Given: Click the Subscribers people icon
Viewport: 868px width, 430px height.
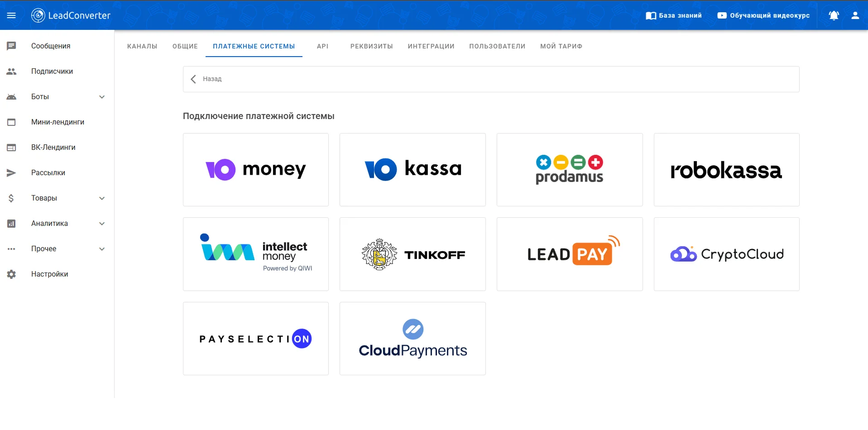Looking at the screenshot, I should [11, 72].
